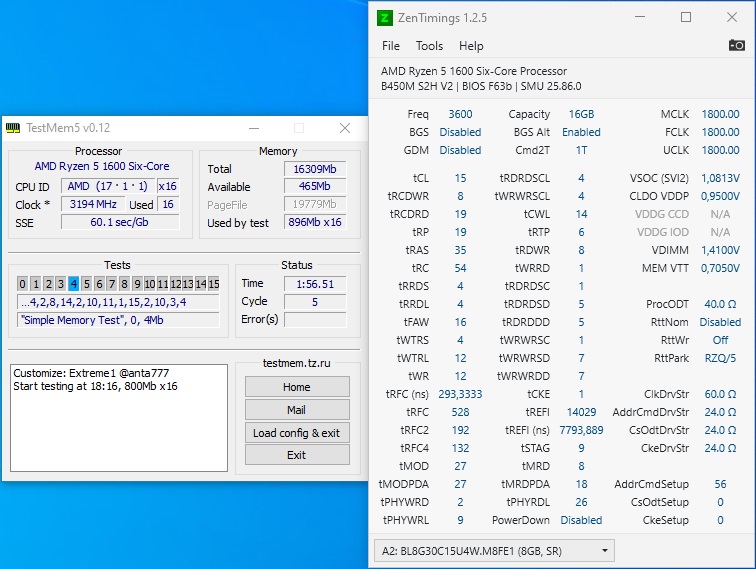Click the PowerDown value Disabled
Screen dimensions: 756x569
point(581,520)
